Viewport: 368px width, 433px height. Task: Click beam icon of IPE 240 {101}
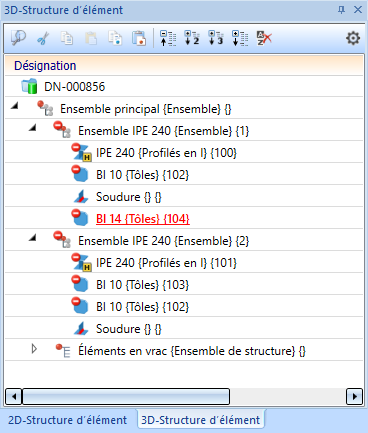click(81, 262)
